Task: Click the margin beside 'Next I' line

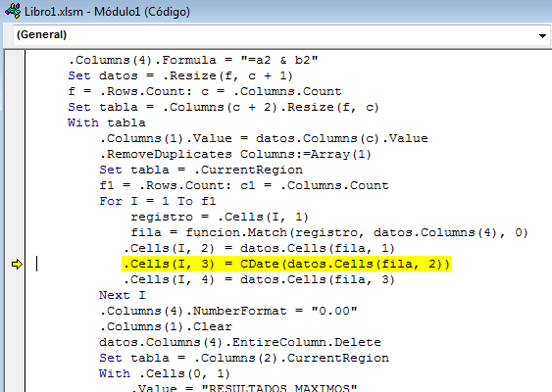Action: point(15,295)
